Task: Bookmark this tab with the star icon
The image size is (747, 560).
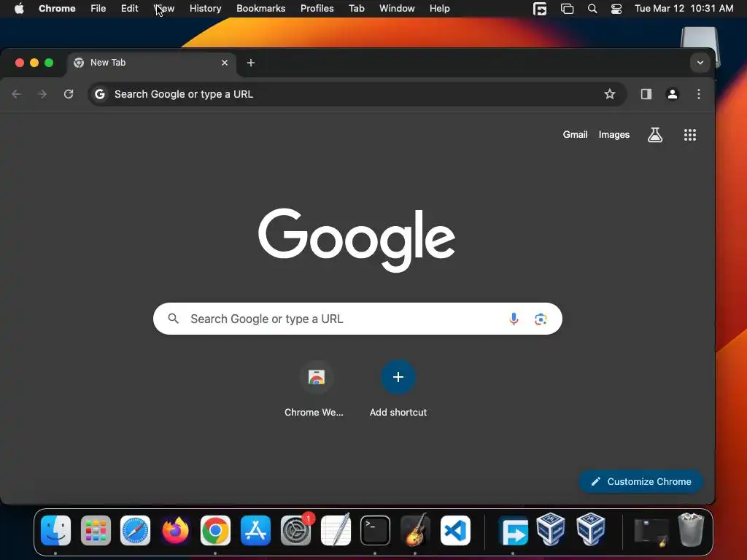Action: [609, 94]
